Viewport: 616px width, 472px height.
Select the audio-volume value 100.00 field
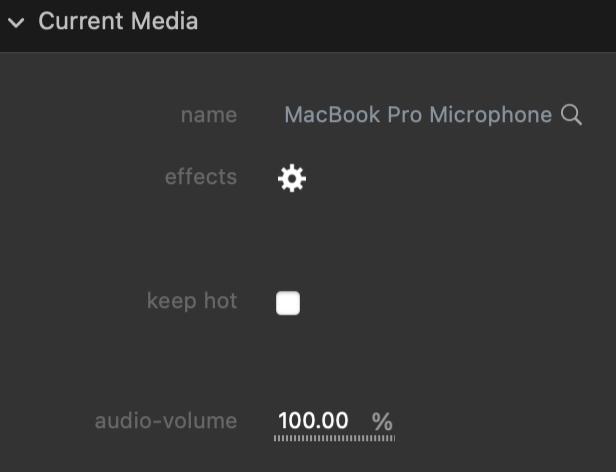coord(313,421)
